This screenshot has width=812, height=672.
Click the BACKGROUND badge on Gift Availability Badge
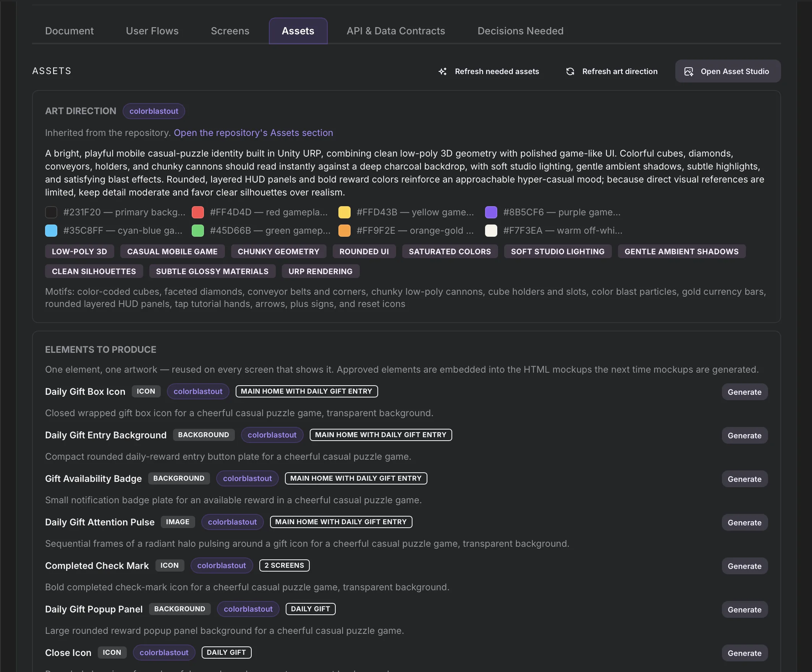(179, 478)
